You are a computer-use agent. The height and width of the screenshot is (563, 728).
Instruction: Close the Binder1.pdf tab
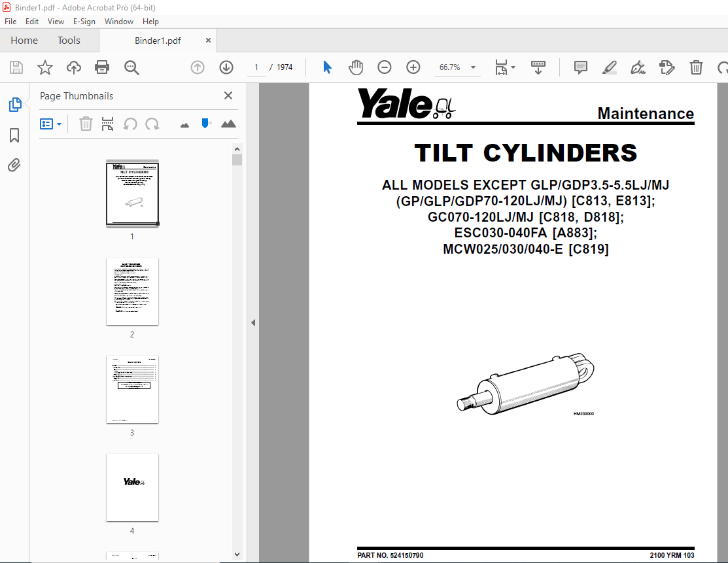pos(208,41)
